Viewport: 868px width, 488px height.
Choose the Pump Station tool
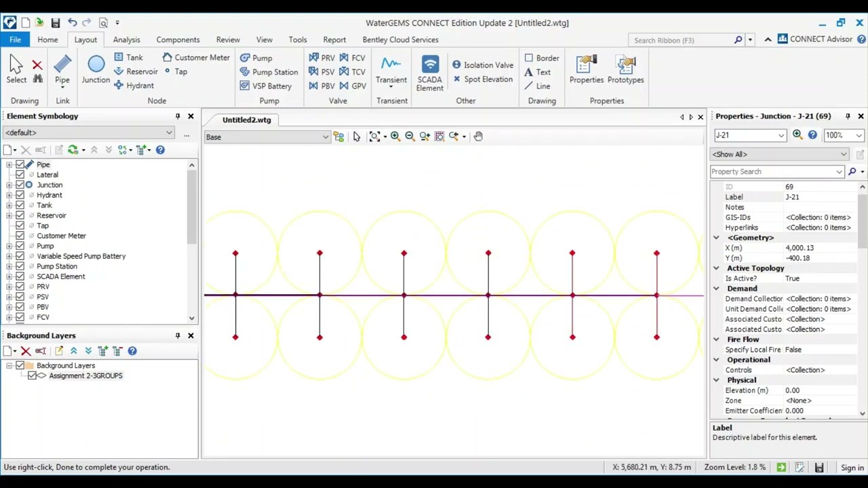point(269,72)
